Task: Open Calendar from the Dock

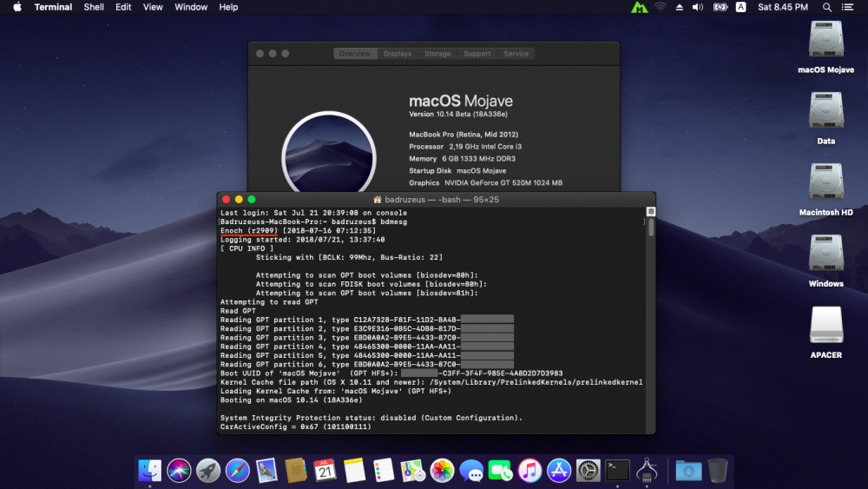Action: (x=325, y=471)
